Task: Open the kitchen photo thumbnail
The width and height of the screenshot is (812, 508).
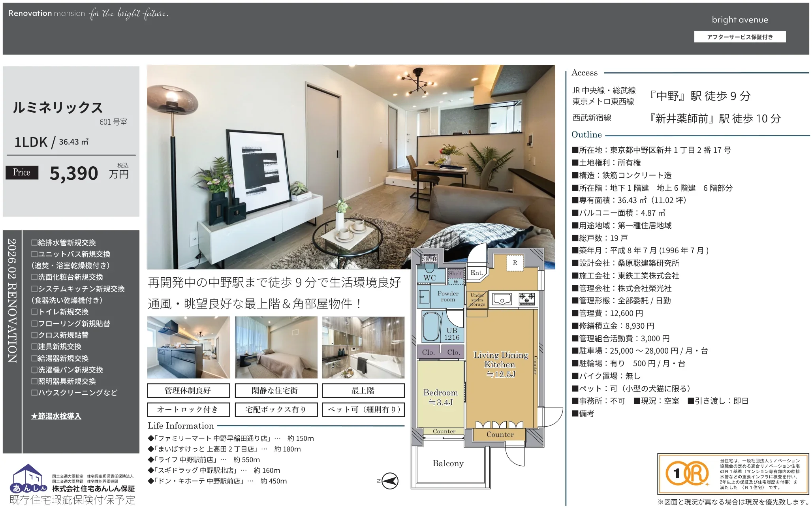Action: tap(188, 347)
